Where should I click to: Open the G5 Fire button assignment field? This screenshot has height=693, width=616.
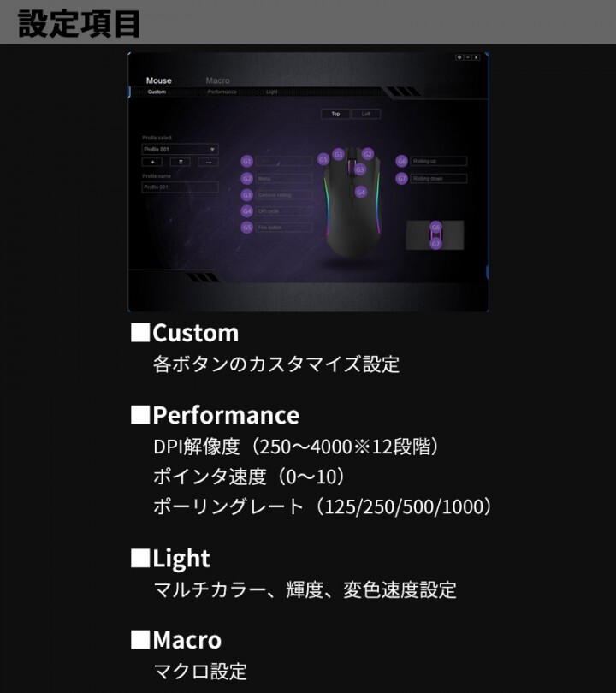(x=284, y=228)
